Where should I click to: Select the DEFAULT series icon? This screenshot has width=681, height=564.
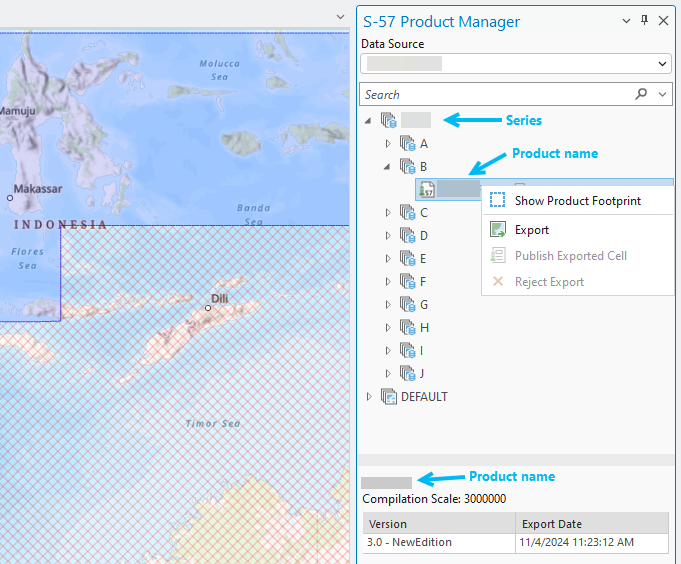point(389,396)
